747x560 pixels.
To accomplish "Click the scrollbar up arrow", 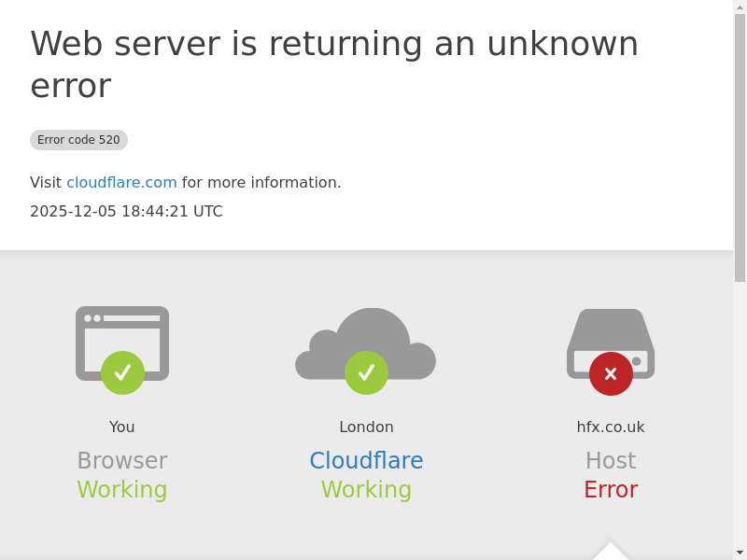I will 740,7.
